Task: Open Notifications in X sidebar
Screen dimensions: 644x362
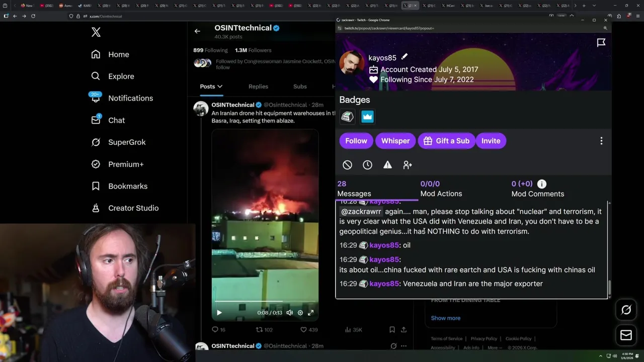Action: click(x=122, y=98)
